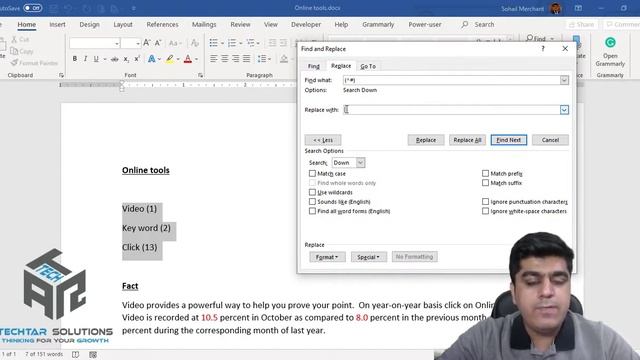This screenshot has height=360, width=640.
Task: Open font size combo box
Action: point(131,43)
